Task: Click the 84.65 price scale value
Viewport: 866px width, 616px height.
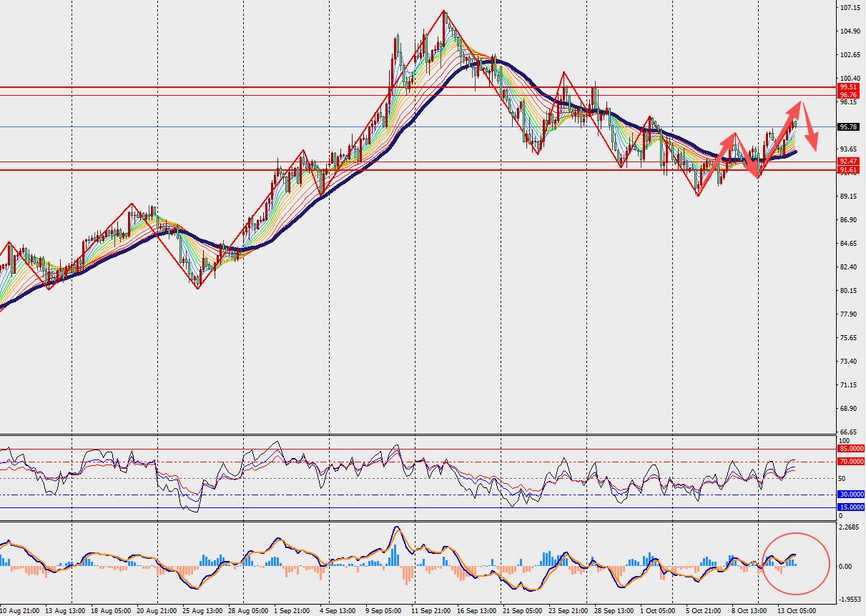Action: [x=849, y=244]
